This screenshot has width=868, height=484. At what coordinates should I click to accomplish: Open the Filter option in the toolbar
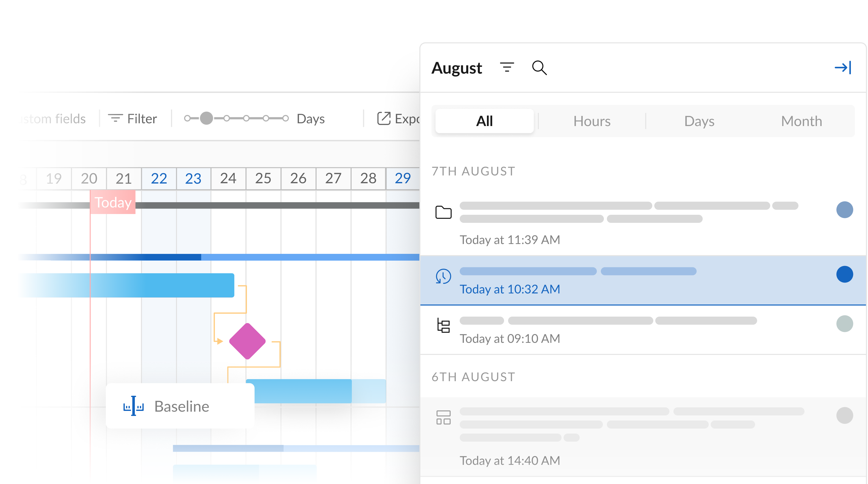tap(133, 119)
